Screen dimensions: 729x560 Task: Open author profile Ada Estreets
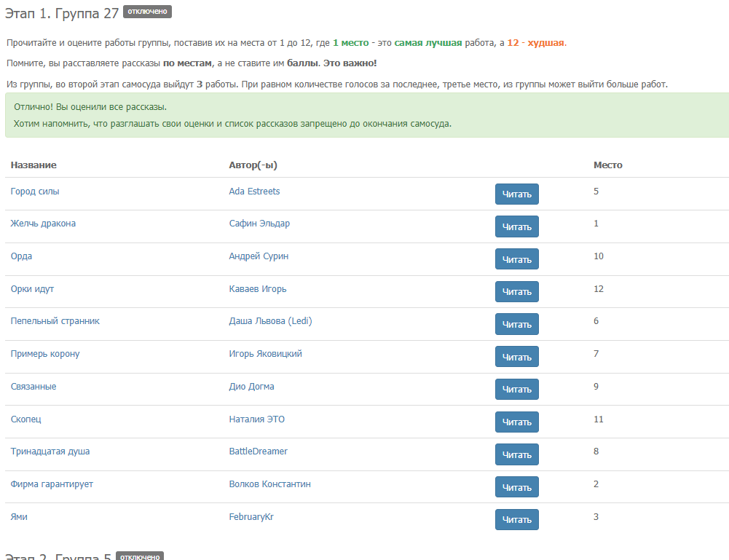click(x=254, y=192)
